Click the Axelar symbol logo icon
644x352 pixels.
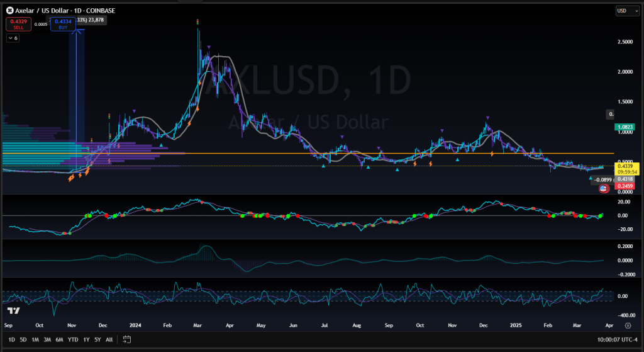pos(10,11)
